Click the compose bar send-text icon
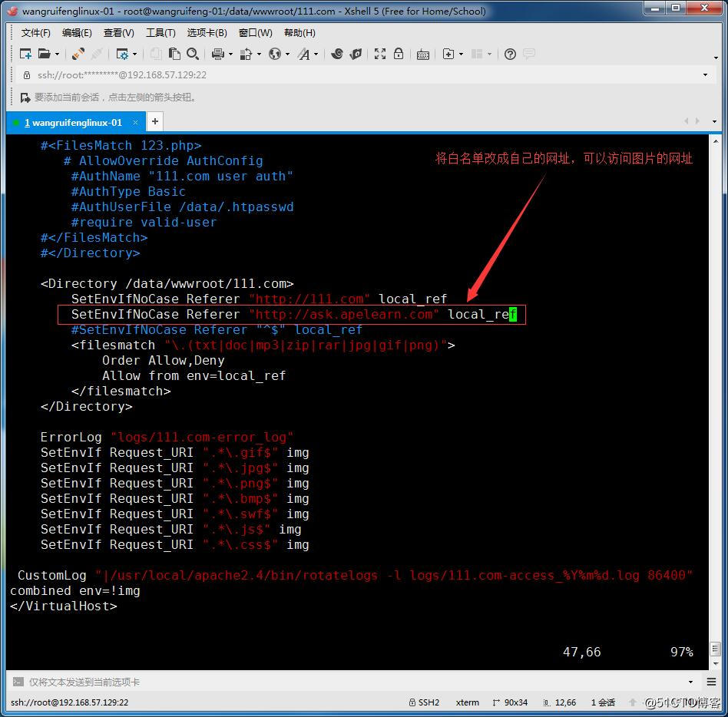Image resolution: width=728 pixels, height=717 pixels. (18, 682)
